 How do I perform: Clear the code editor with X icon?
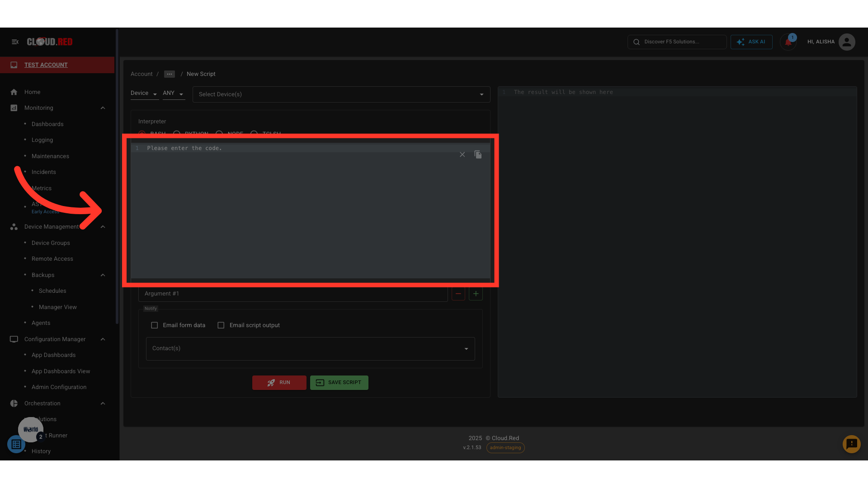(462, 155)
